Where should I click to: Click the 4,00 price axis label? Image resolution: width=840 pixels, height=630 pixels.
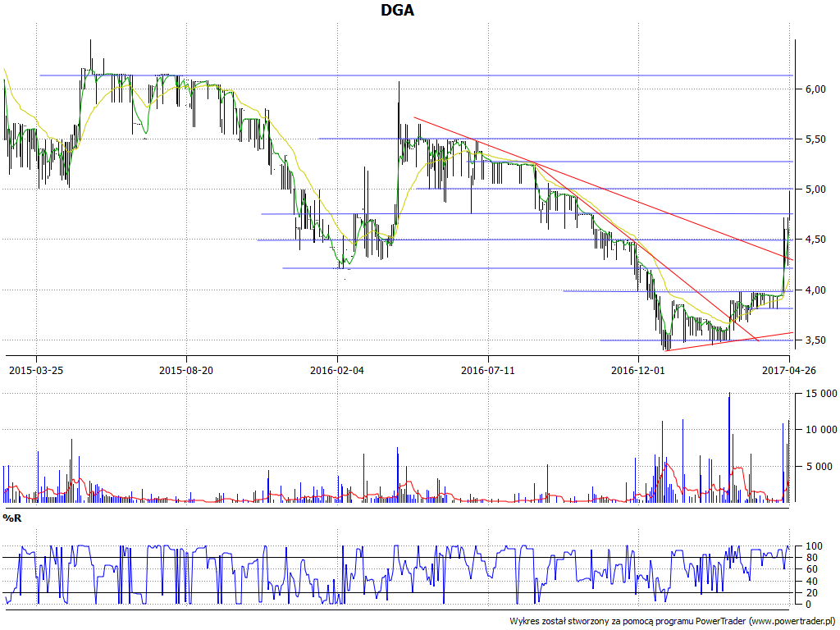tap(815, 290)
